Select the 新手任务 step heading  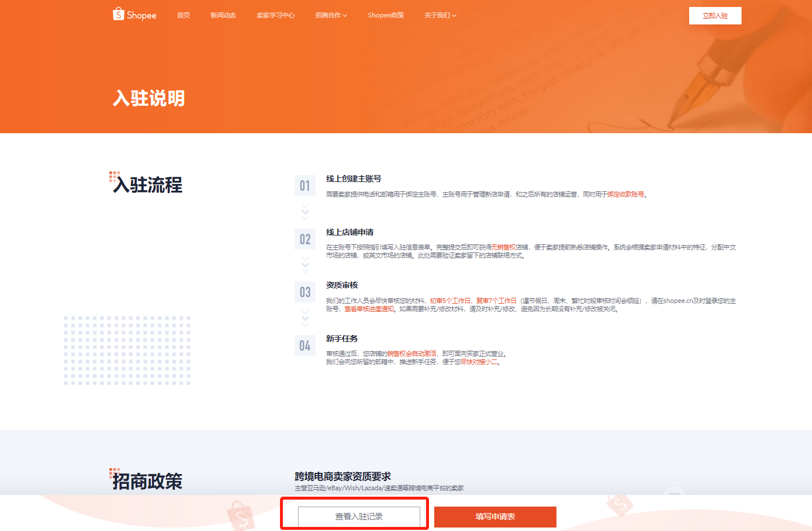tap(342, 338)
